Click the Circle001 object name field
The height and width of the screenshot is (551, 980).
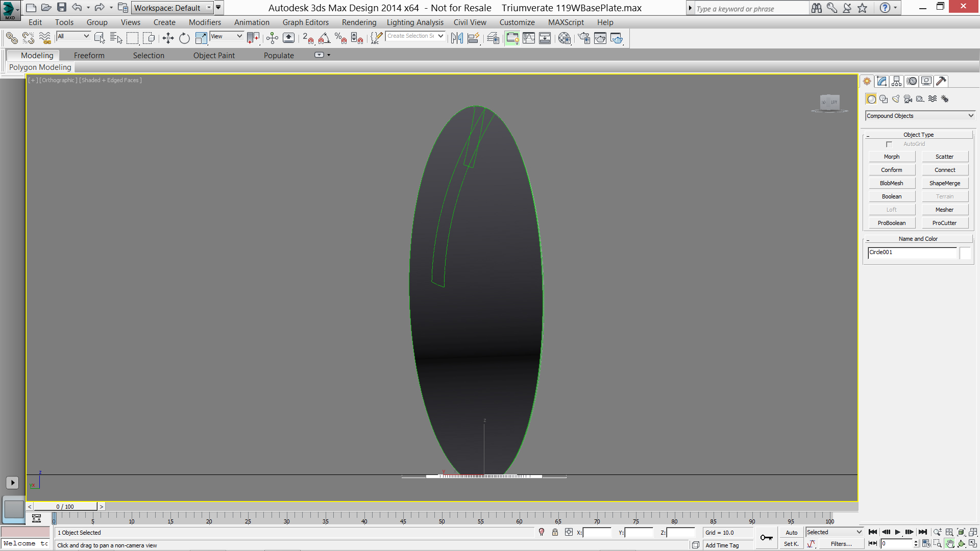(x=912, y=253)
